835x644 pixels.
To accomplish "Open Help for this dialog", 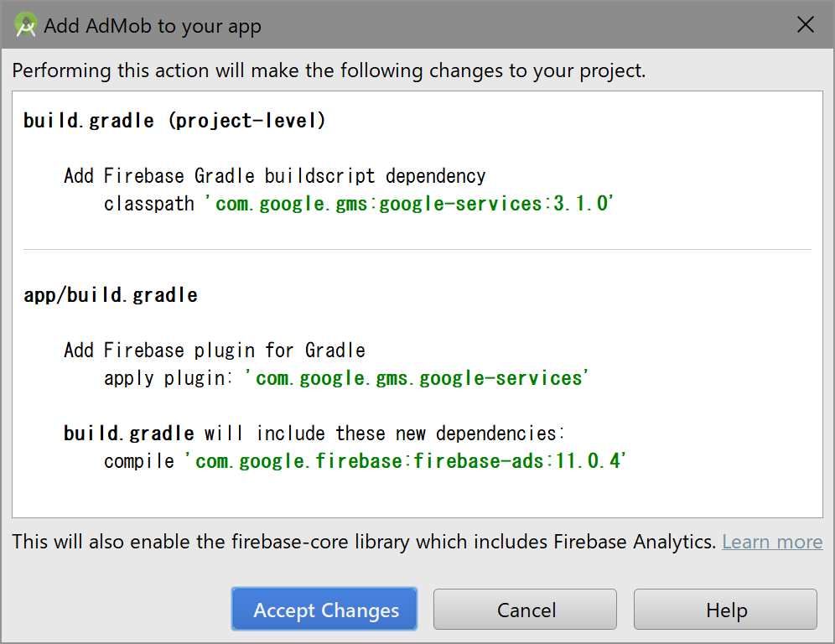I will tap(726, 610).
